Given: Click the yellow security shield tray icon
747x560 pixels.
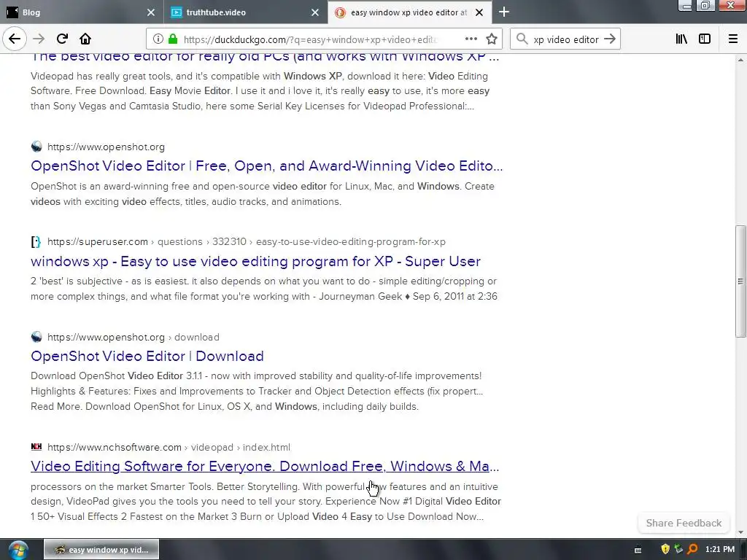Looking at the screenshot, I should click(x=665, y=550).
